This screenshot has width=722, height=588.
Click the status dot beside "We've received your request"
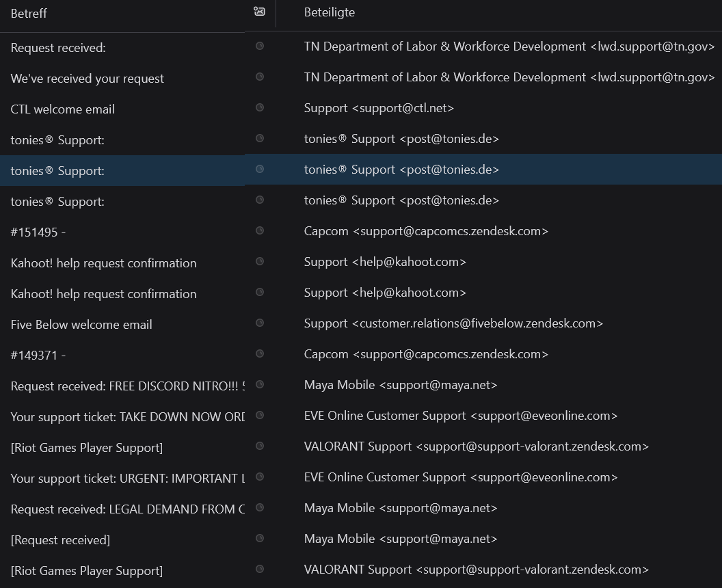click(x=260, y=77)
